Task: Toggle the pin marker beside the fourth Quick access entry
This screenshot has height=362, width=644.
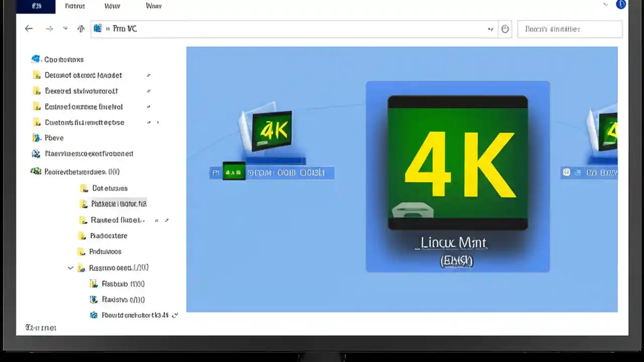Action: (x=148, y=122)
